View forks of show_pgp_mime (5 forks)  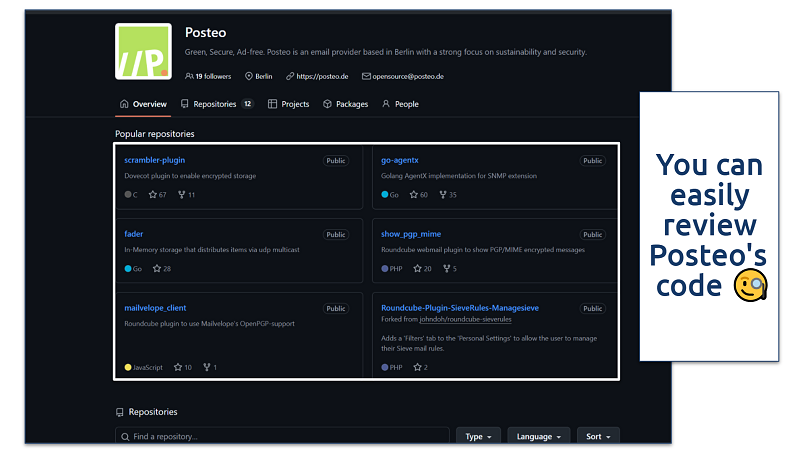[x=450, y=269]
